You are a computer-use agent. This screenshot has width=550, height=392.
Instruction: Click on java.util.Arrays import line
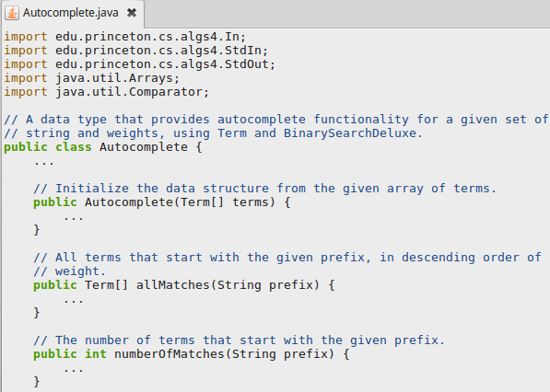coord(91,78)
